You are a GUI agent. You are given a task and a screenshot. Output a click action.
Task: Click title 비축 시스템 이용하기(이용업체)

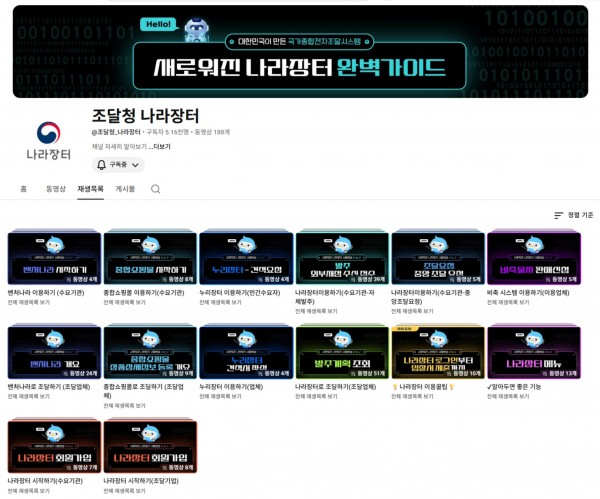[528, 293]
